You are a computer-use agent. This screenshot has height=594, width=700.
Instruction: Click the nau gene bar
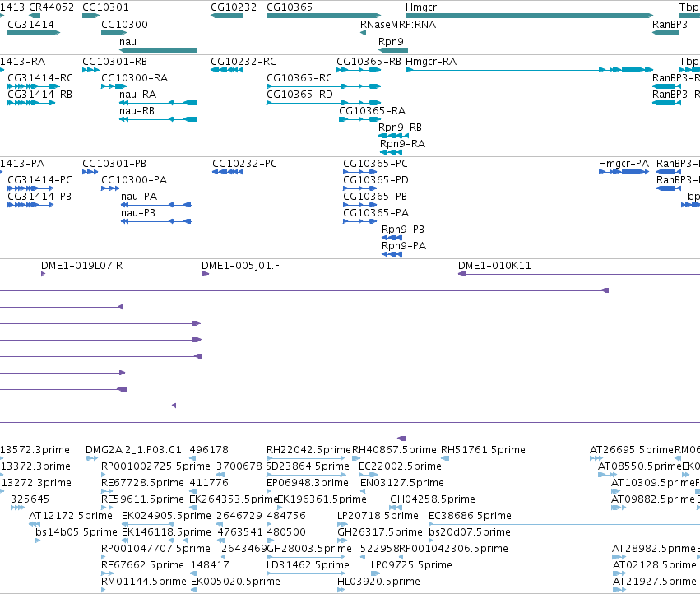(x=158, y=50)
